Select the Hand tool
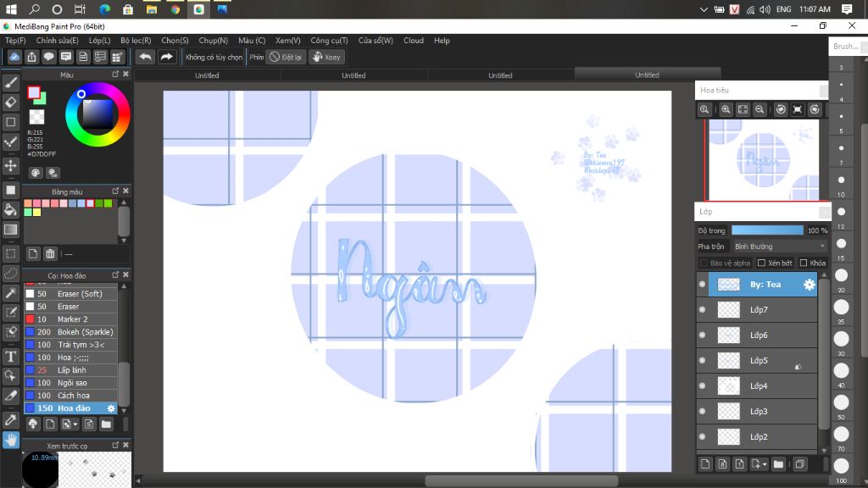 [x=10, y=440]
